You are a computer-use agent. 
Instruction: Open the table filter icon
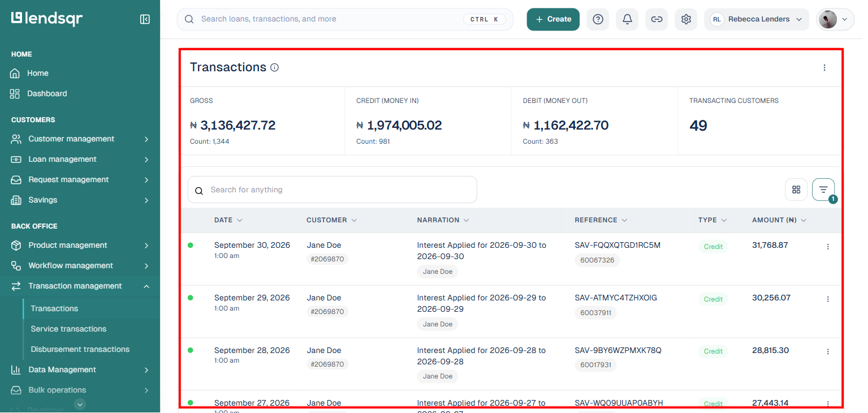coord(823,190)
